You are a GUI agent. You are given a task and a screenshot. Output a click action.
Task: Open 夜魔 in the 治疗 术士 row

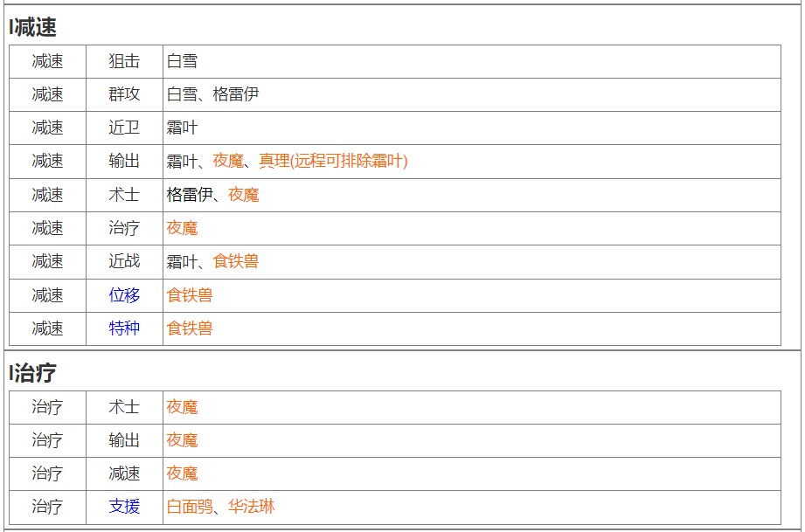pos(183,407)
